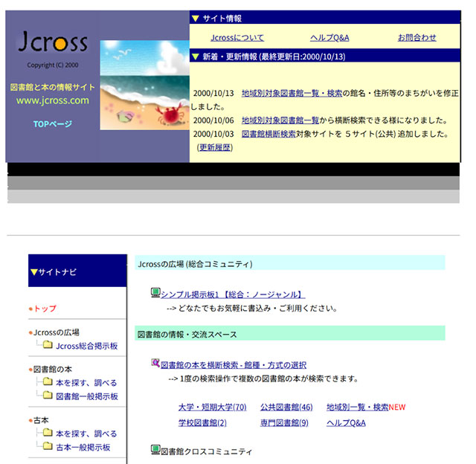Click the yellow triangle beside サイト情報
The image size is (476, 464).
195,18
